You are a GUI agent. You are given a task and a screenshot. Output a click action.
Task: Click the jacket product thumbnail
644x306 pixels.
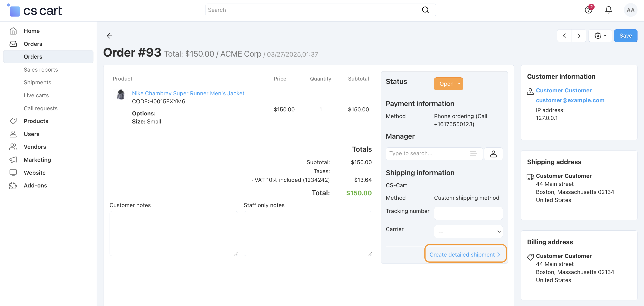pyautogui.click(x=121, y=95)
